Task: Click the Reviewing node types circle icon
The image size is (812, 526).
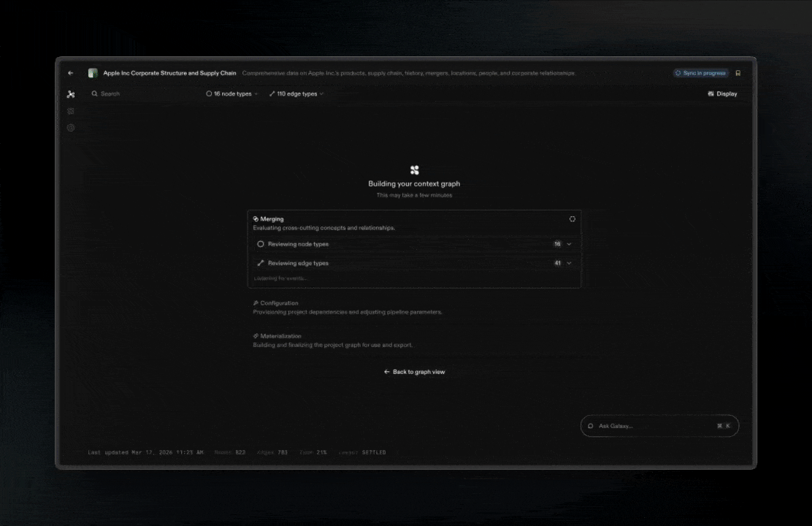Action: [x=261, y=244]
